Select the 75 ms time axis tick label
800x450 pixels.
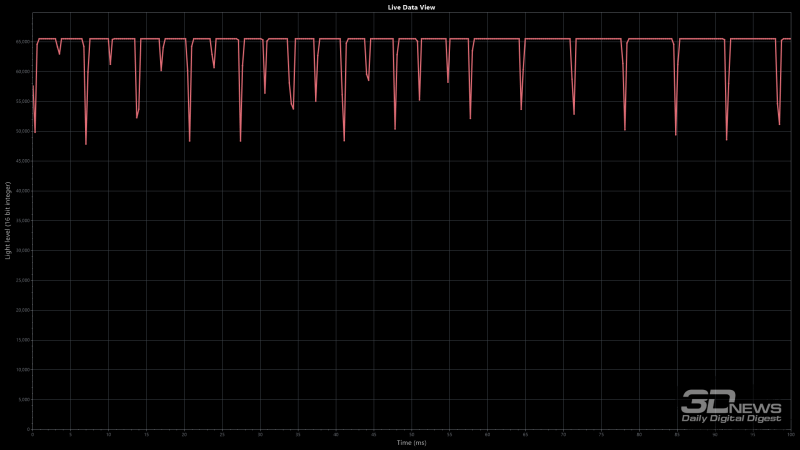601,435
